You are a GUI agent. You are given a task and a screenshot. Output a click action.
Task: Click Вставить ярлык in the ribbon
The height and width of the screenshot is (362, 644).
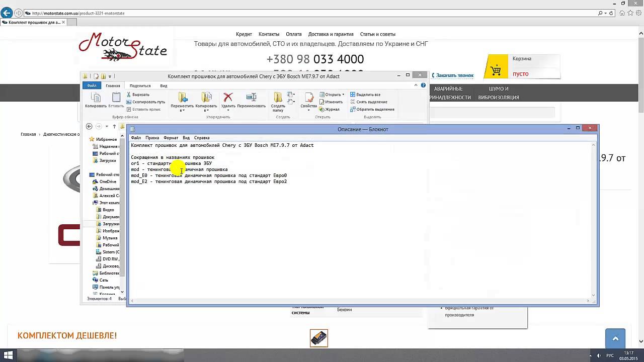(143, 109)
